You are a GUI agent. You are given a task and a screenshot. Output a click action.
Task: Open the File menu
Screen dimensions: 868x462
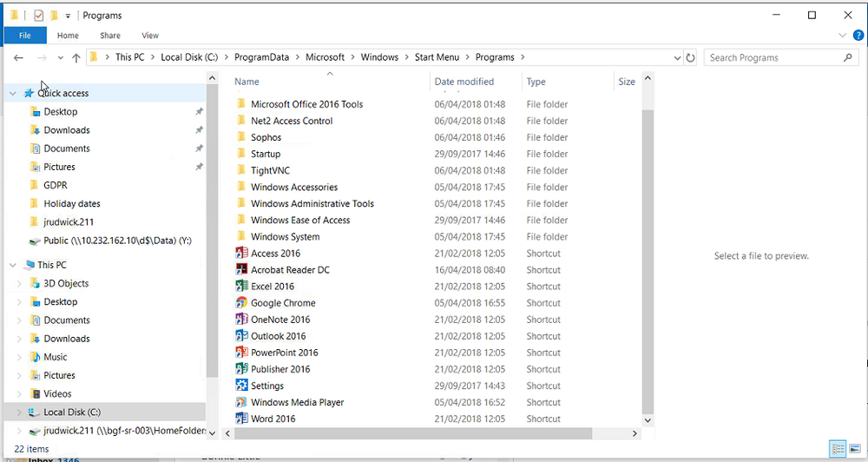[25, 36]
